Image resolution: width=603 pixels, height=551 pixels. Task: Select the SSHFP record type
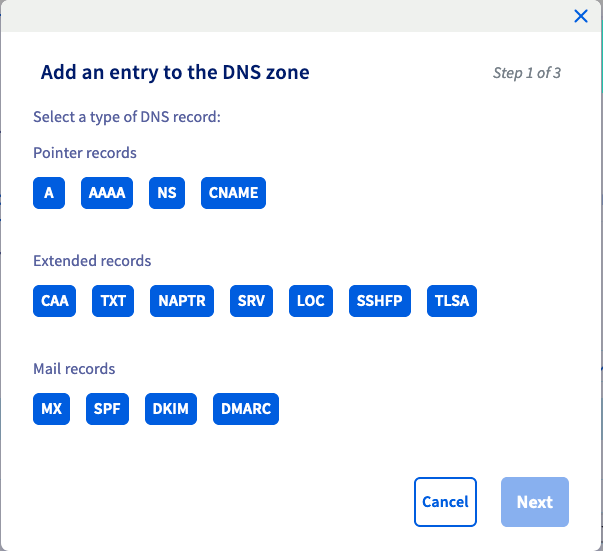coord(380,301)
